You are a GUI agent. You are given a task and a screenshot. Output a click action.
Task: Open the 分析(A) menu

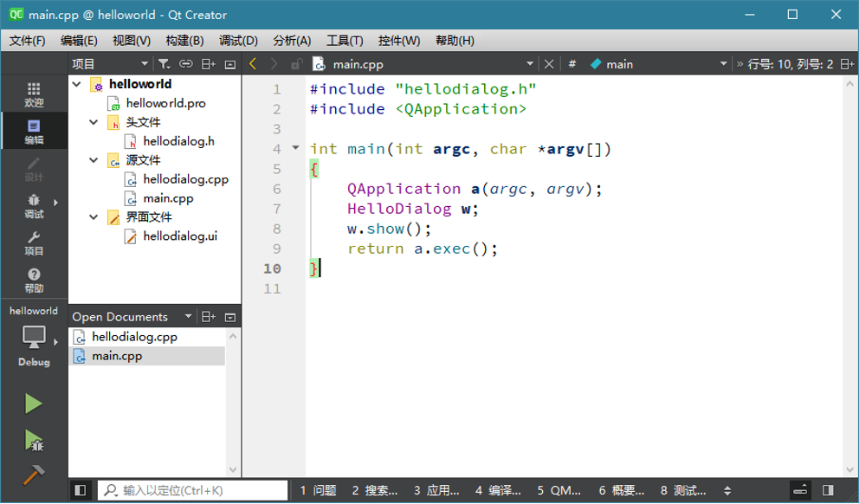pyautogui.click(x=292, y=41)
